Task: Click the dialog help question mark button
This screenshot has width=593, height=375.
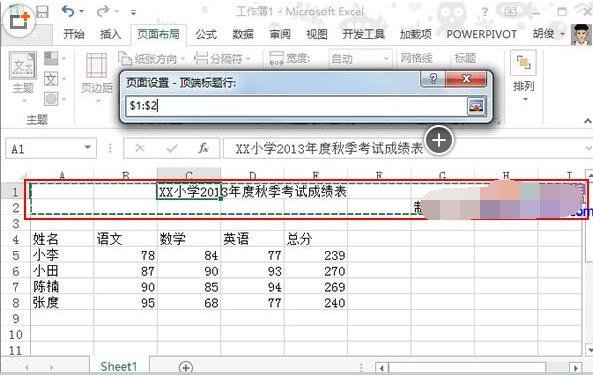Action: click(433, 79)
